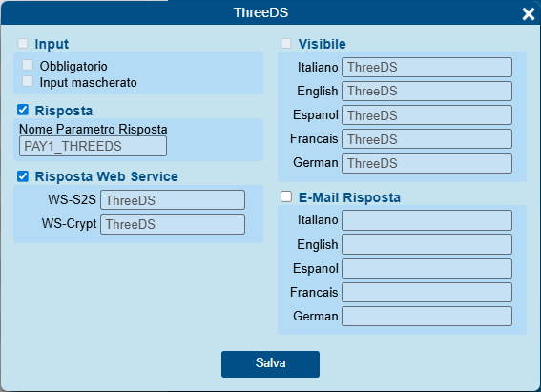Click the Visibile German field

pyautogui.click(x=427, y=163)
